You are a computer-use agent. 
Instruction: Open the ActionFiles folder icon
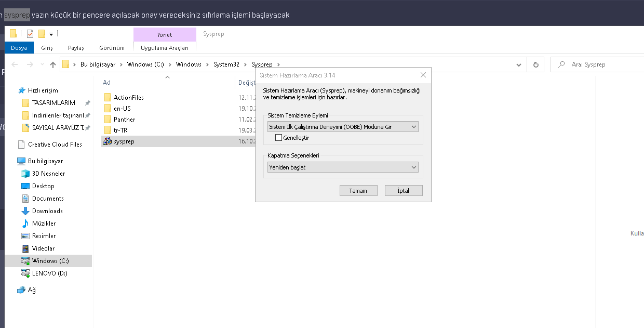[x=108, y=97]
